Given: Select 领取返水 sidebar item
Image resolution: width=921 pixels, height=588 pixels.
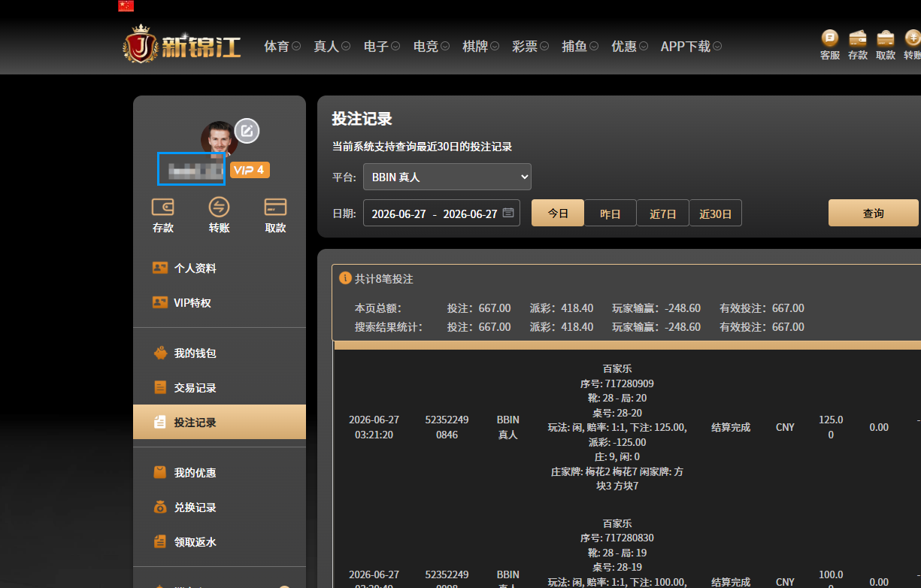Looking at the screenshot, I should click(x=220, y=541).
